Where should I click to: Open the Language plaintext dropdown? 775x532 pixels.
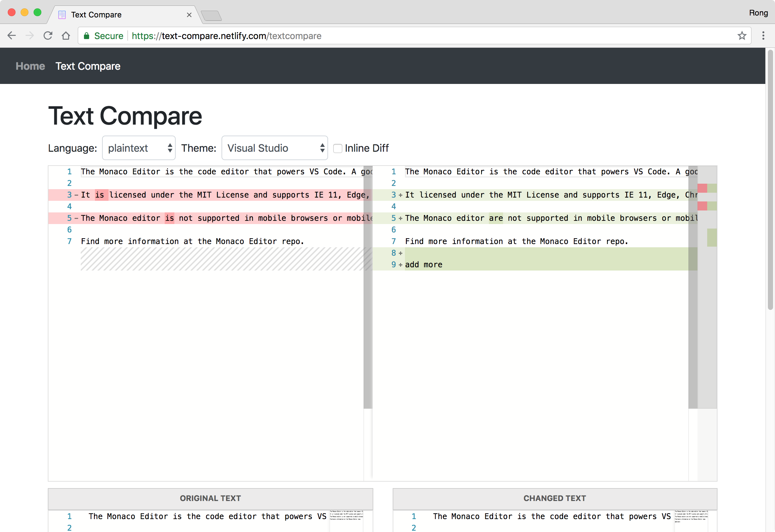coord(139,148)
